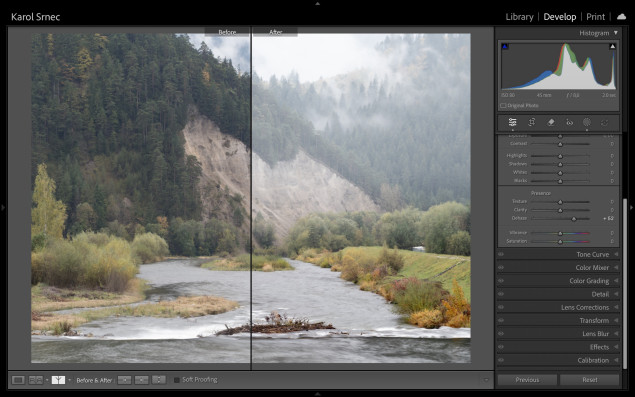
Task: Toggle visibility eye of Tone Curve panel
Action: pyautogui.click(x=501, y=254)
